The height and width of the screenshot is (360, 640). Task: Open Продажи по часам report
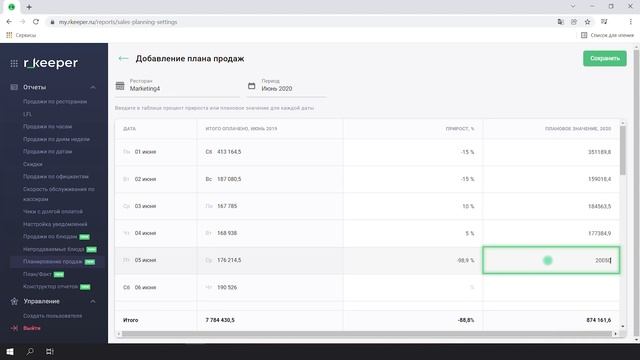tap(47, 127)
